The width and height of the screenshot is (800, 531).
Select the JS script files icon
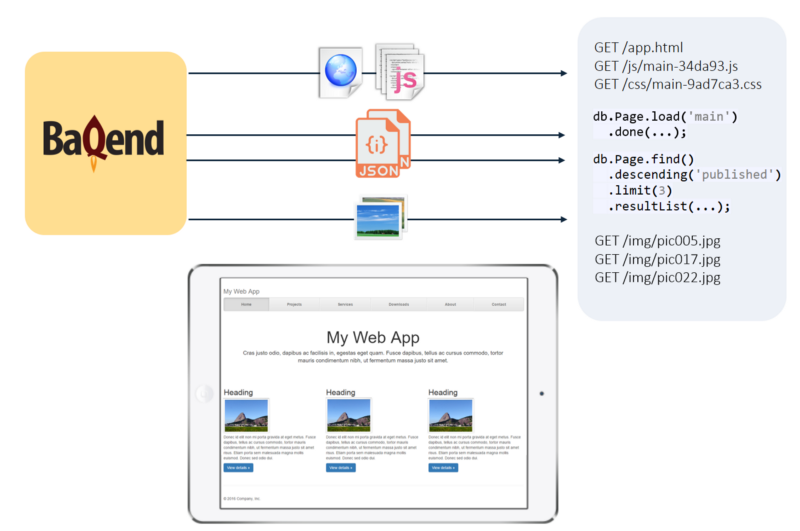click(x=400, y=71)
